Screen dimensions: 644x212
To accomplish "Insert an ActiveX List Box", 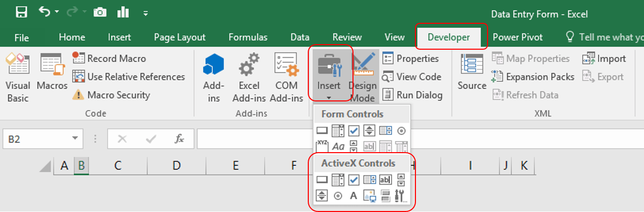I will [x=370, y=180].
